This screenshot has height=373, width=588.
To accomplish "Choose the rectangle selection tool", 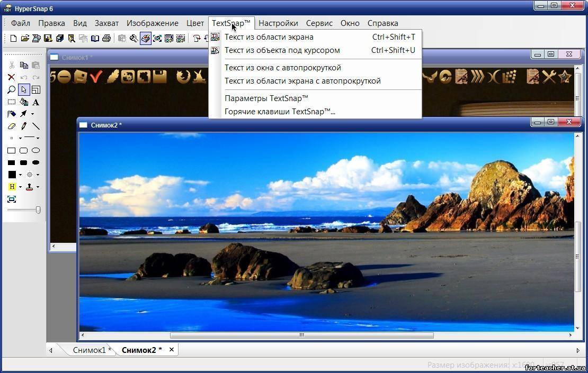I will click(x=11, y=102).
